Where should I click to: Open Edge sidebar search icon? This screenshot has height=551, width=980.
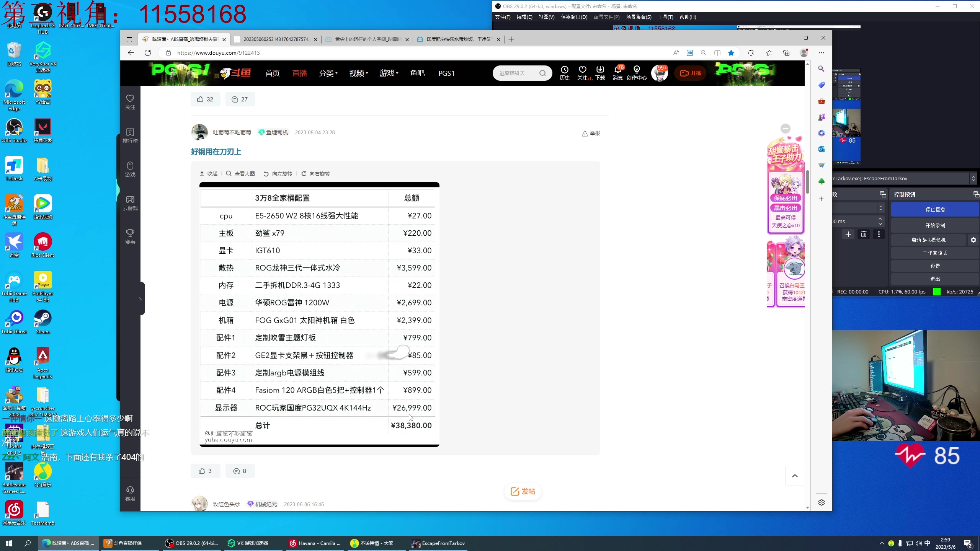tap(821, 68)
